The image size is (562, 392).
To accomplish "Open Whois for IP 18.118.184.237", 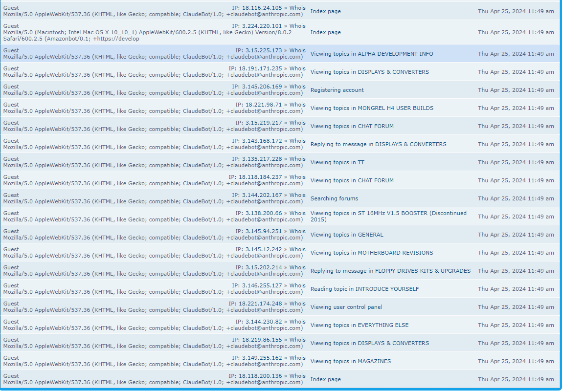I will click(297, 177).
